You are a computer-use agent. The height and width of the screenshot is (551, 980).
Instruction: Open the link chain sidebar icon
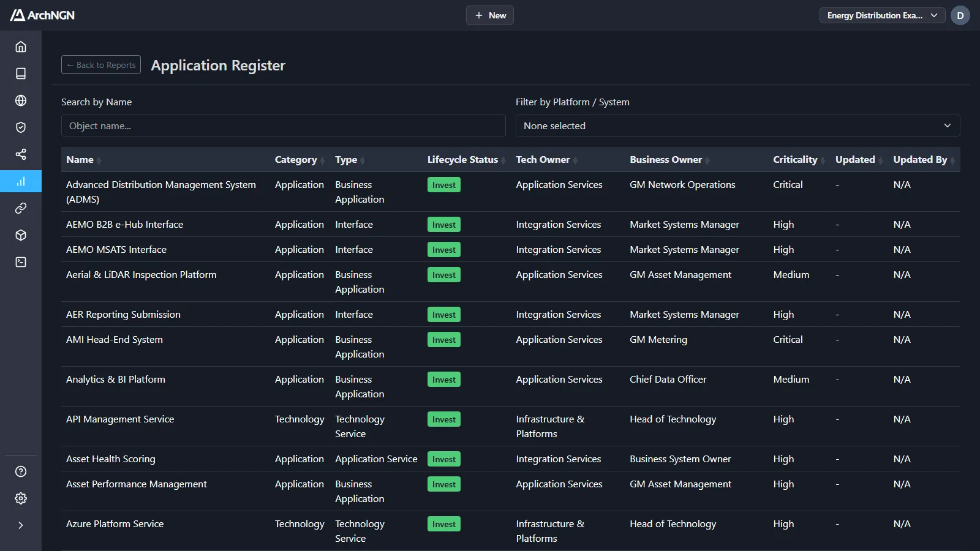21,208
